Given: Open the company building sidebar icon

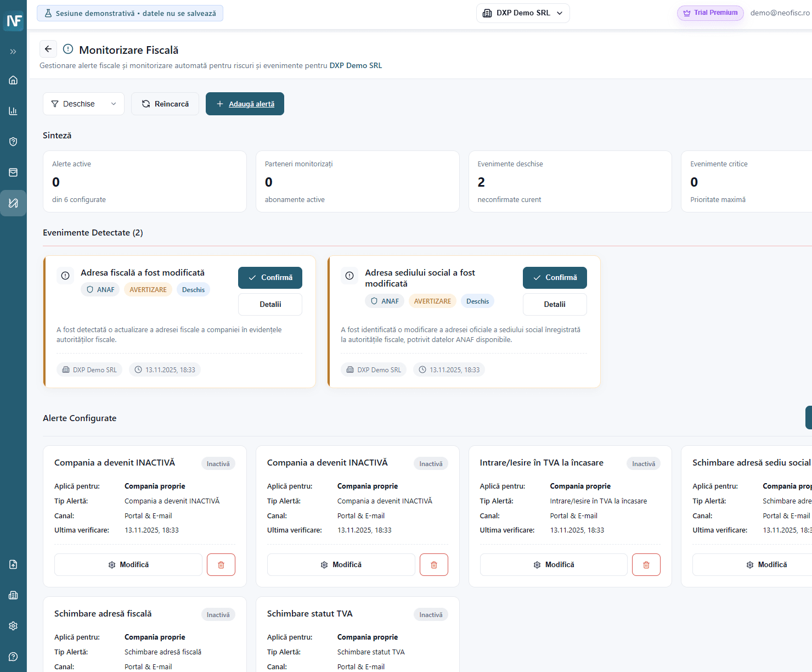Looking at the screenshot, I should coord(13,595).
